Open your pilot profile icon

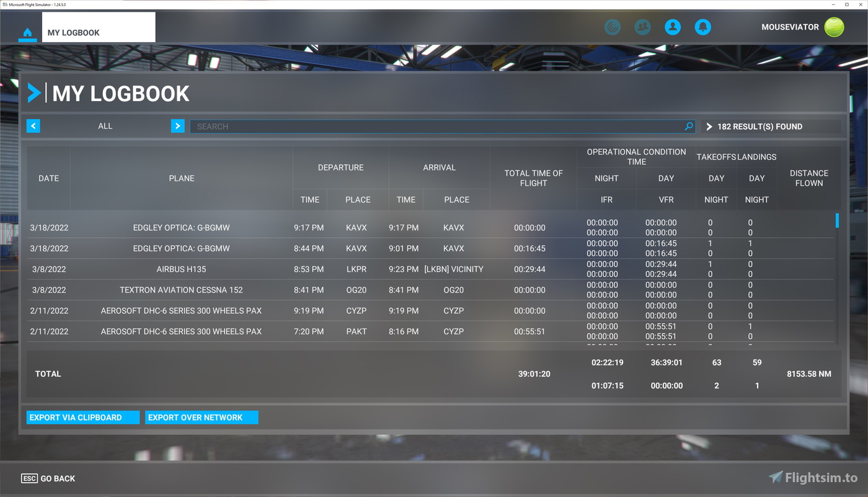click(673, 27)
